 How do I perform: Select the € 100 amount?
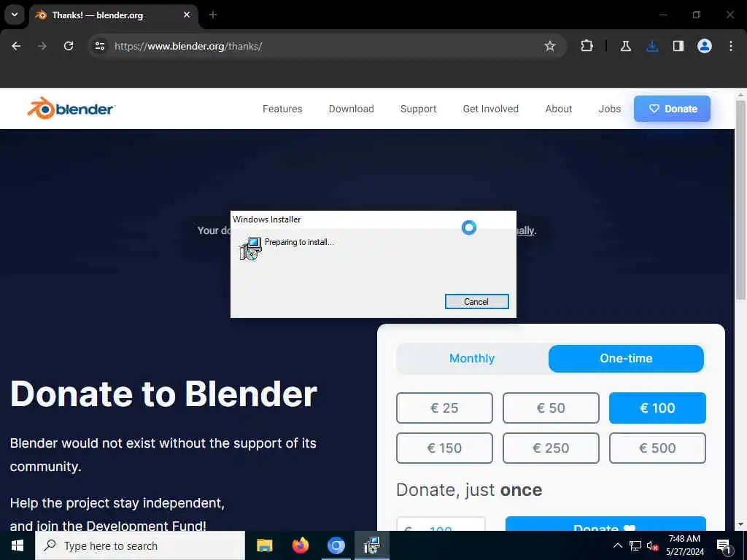click(657, 408)
